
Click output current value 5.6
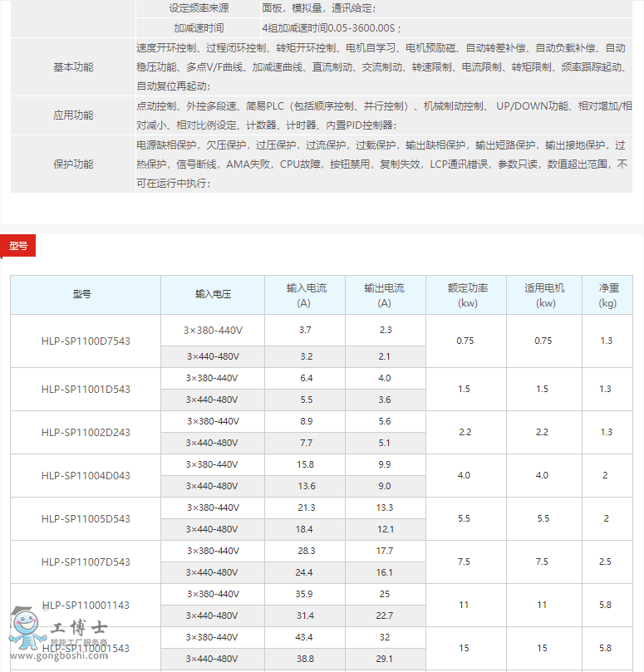point(385,421)
